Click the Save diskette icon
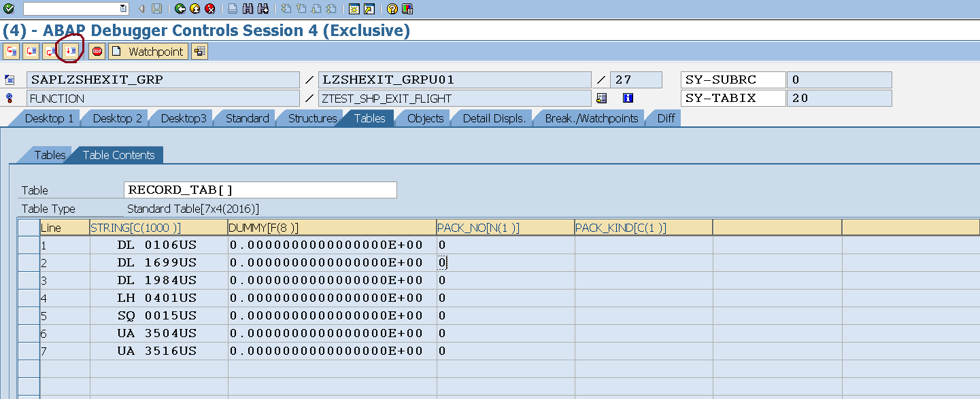Screen dimensions: 980x399 (156, 9)
